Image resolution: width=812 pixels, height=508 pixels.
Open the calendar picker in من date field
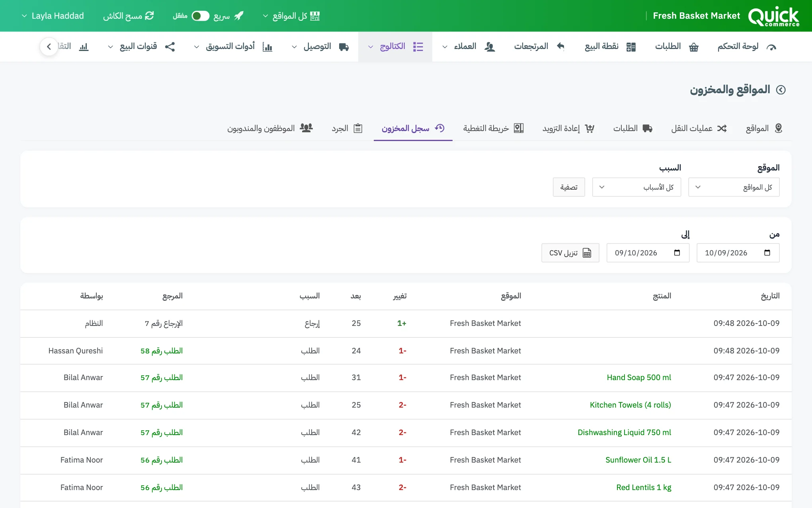pyautogui.click(x=767, y=253)
